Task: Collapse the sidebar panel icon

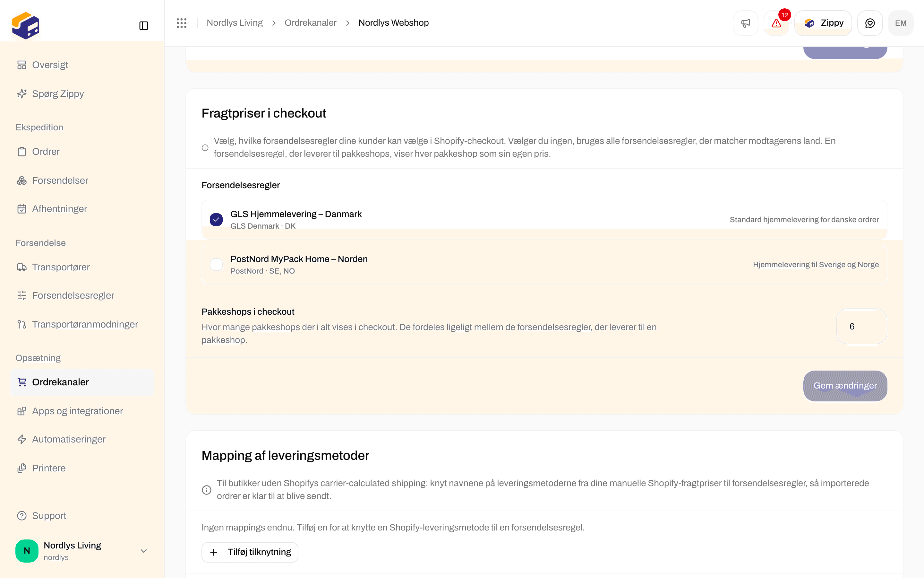Action: click(x=143, y=26)
